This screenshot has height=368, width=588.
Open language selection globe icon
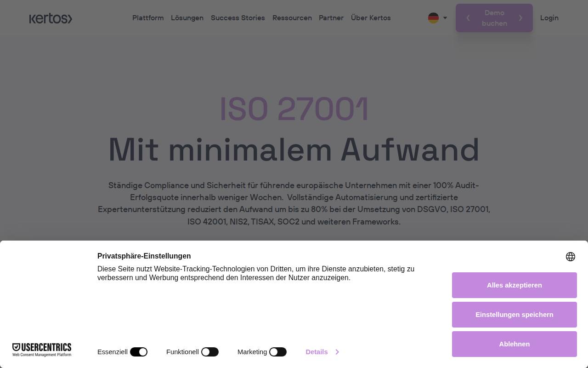point(571,257)
